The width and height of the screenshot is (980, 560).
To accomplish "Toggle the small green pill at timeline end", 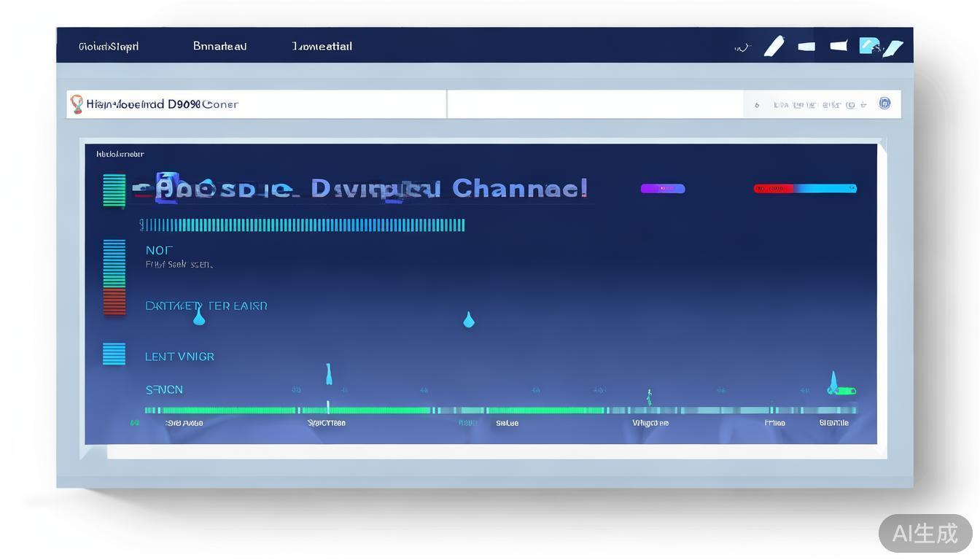I will pyautogui.click(x=844, y=391).
